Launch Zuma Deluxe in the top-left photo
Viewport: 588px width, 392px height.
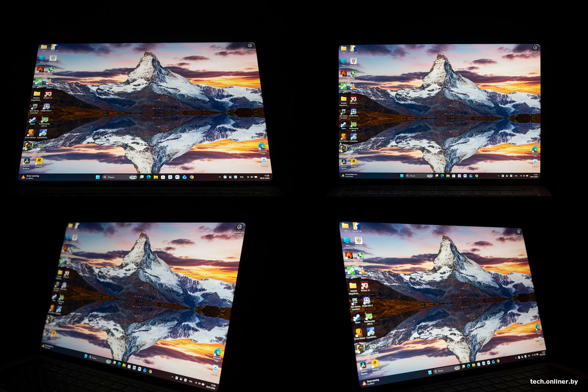(x=31, y=133)
